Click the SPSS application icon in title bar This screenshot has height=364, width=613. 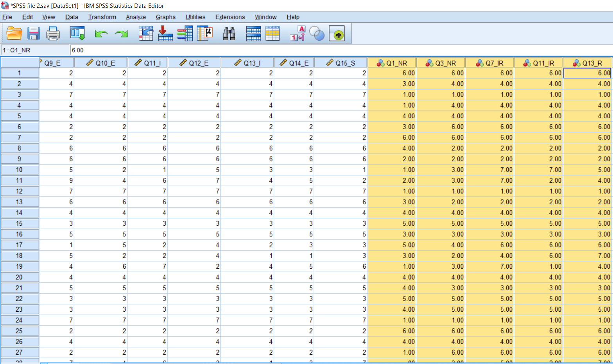coord(5,5)
